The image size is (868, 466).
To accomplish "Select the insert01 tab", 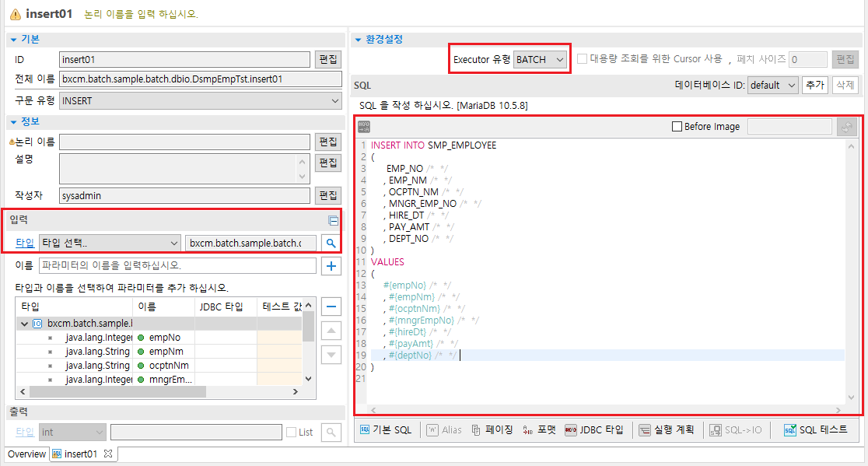I will point(80,454).
